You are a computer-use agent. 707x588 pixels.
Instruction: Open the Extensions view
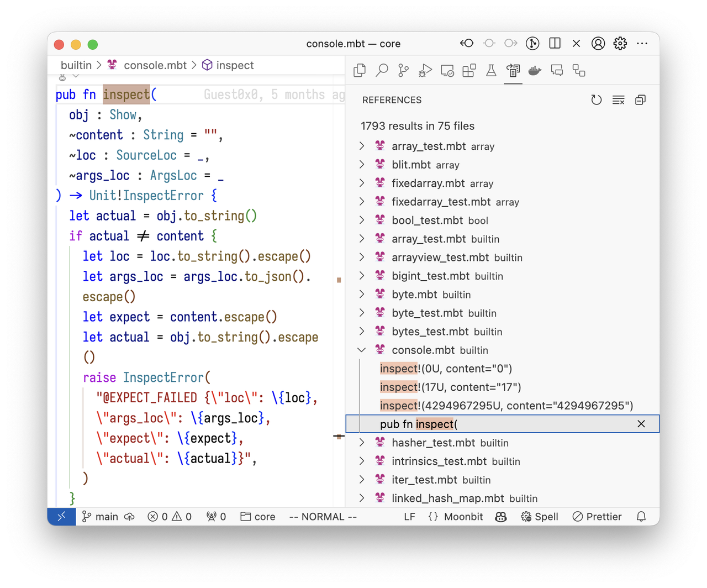(x=469, y=70)
